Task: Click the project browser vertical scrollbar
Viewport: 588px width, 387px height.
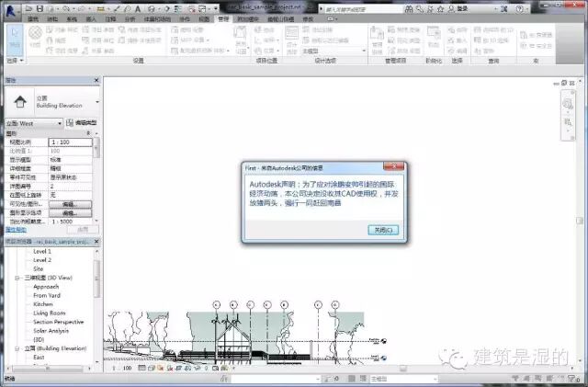Action: [96, 278]
